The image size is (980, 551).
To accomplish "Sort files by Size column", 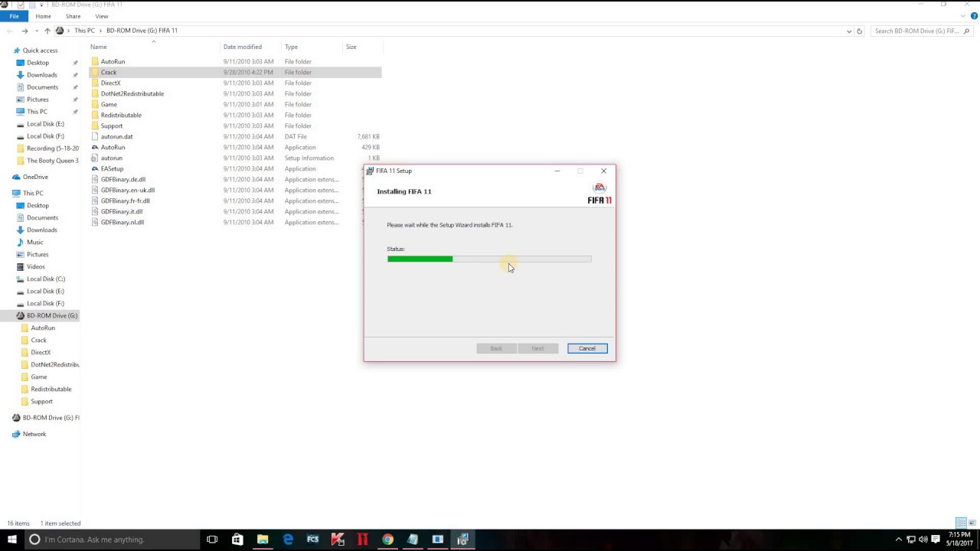I will pyautogui.click(x=351, y=47).
